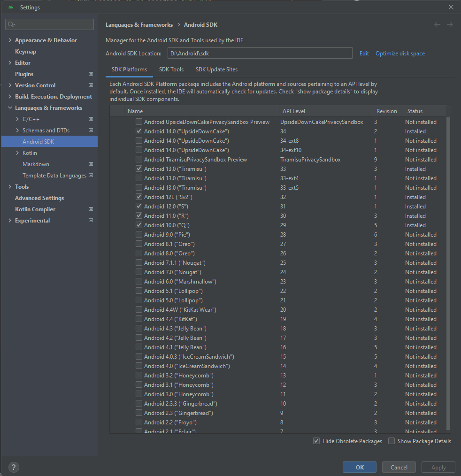The image size is (461, 476).
Task: Uncheck Android 14.0 API 34 platform
Action: 139,131
